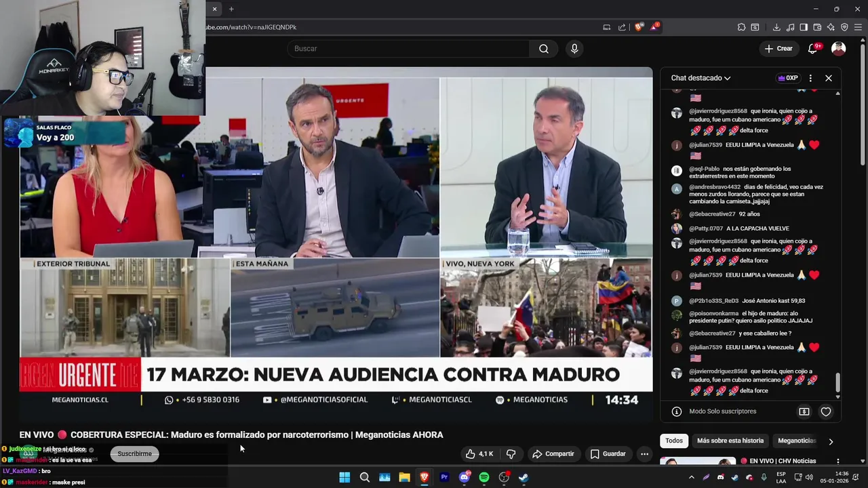The width and height of the screenshot is (868, 488).
Task: Select the Todos filter chip
Action: (x=674, y=441)
